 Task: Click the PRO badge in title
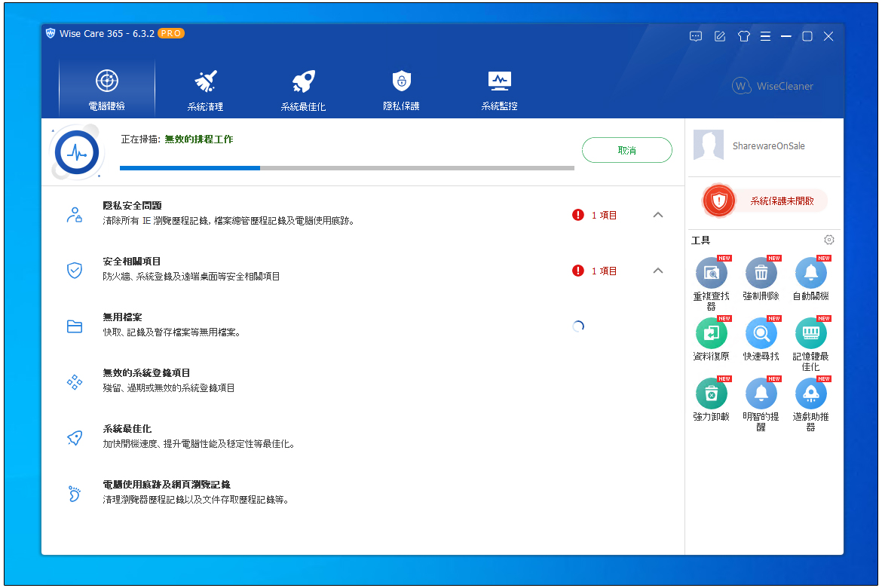tap(170, 33)
